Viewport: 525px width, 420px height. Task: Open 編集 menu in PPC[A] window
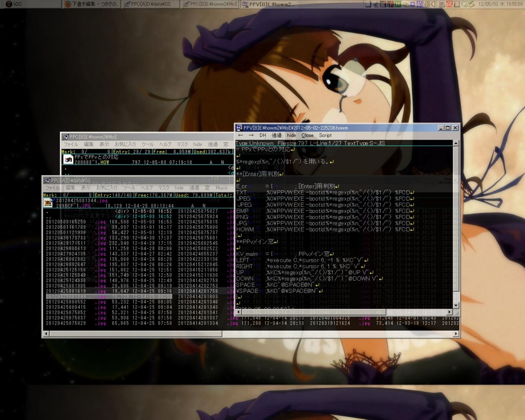point(70,188)
